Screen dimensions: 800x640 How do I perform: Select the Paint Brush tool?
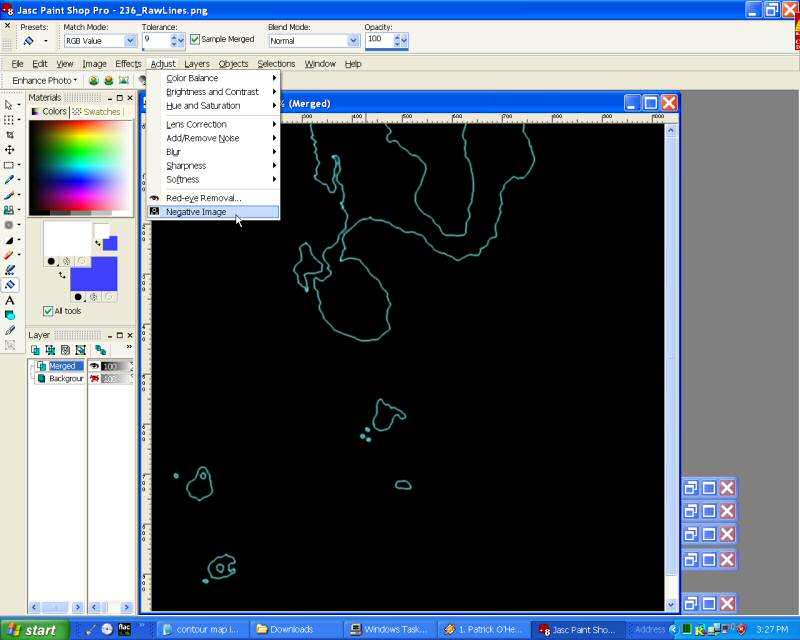click(10, 195)
